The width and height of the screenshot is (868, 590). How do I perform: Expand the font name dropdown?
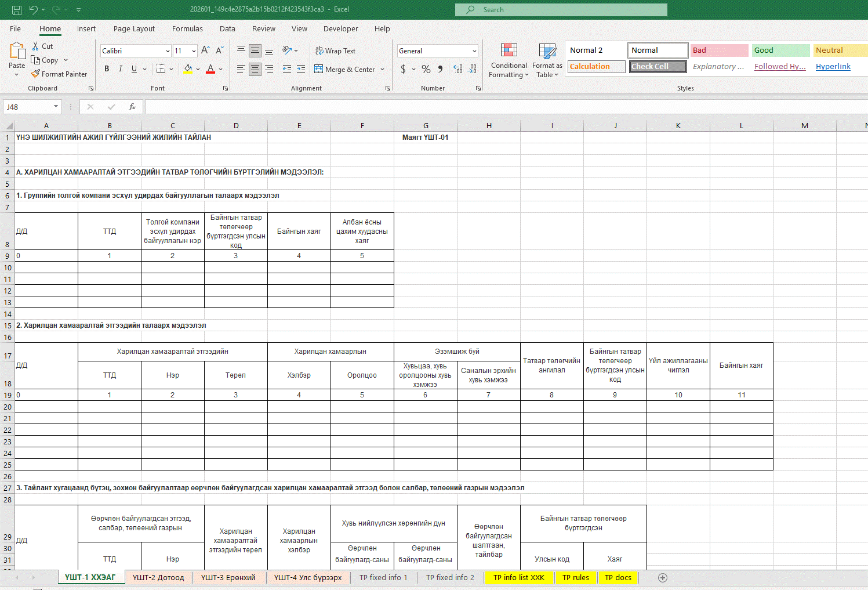click(168, 51)
